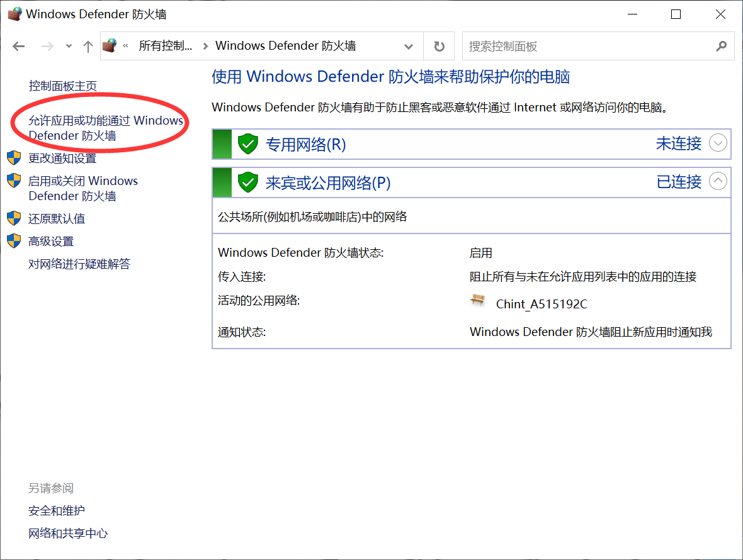Screen dimensions: 743x560
Task: Click shield icon beside 更改通知设置
Action: [x=14, y=158]
